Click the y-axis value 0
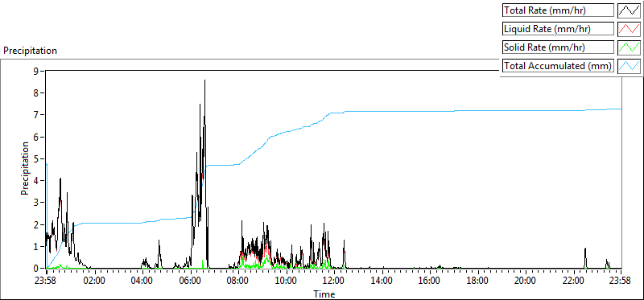 tap(35, 269)
